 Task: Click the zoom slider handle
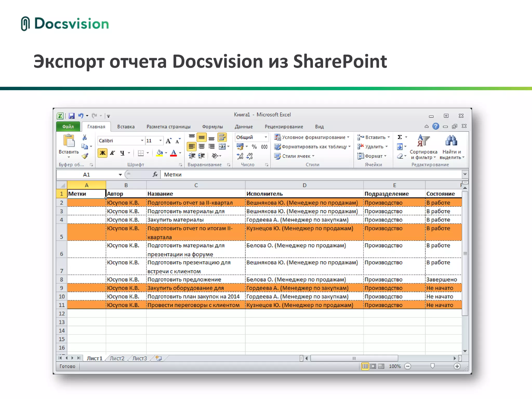click(x=433, y=366)
